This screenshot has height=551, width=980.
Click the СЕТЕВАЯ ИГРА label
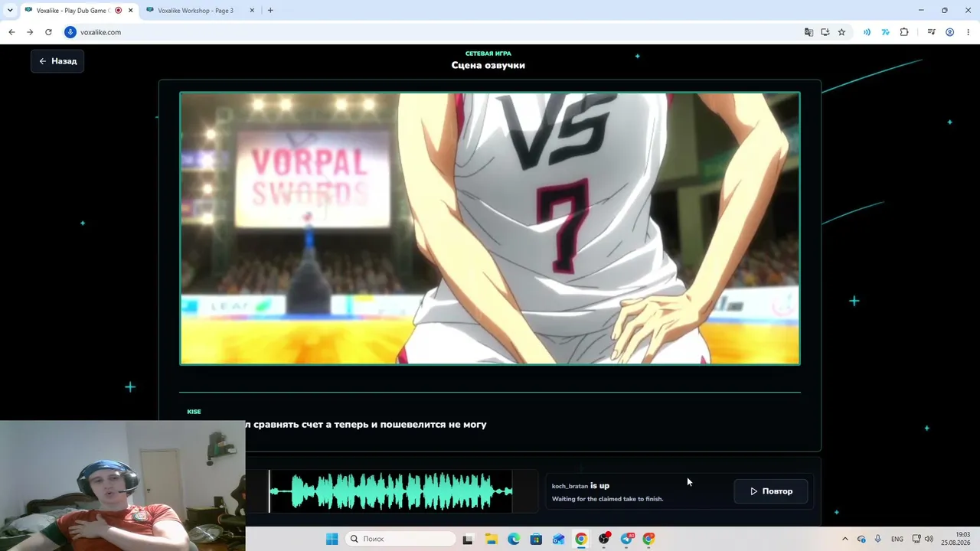click(488, 54)
